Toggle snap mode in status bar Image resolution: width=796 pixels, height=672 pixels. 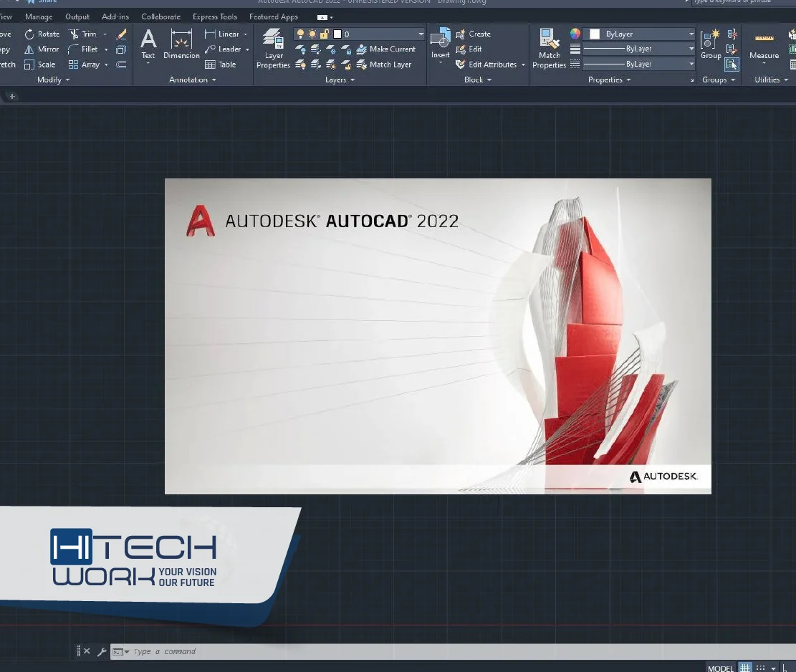(x=760, y=668)
